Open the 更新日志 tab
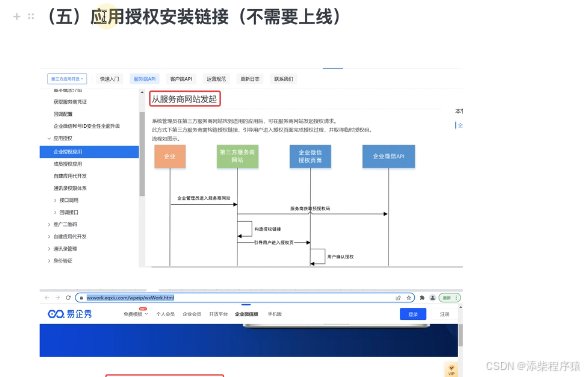 point(250,79)
